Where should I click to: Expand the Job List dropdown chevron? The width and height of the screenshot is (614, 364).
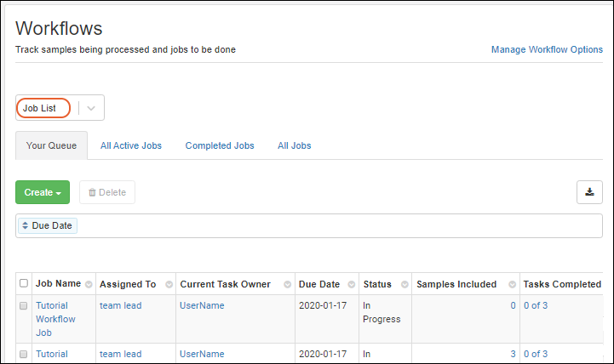tap(91, 108)
